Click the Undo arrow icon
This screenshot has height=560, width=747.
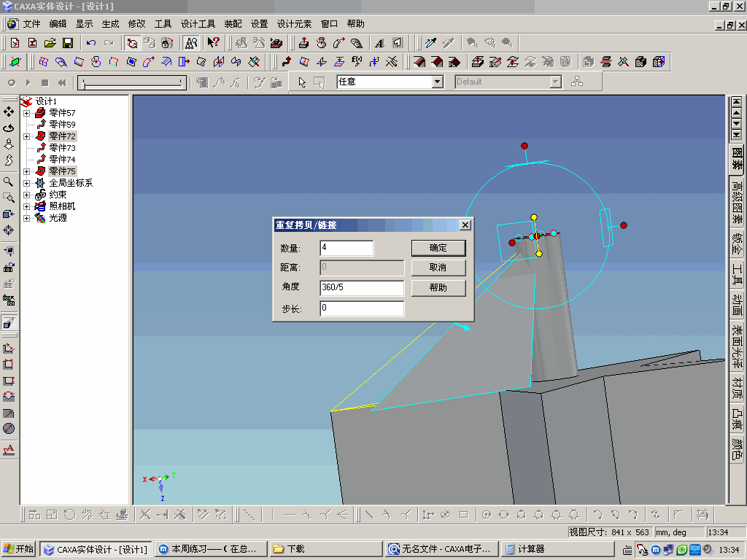tap(91, 43)
